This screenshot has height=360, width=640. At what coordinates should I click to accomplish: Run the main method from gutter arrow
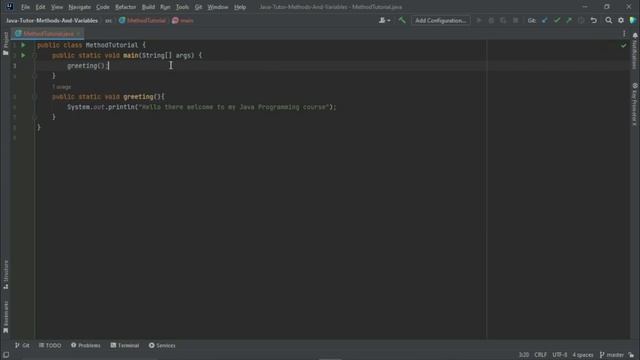pos(23,55)
